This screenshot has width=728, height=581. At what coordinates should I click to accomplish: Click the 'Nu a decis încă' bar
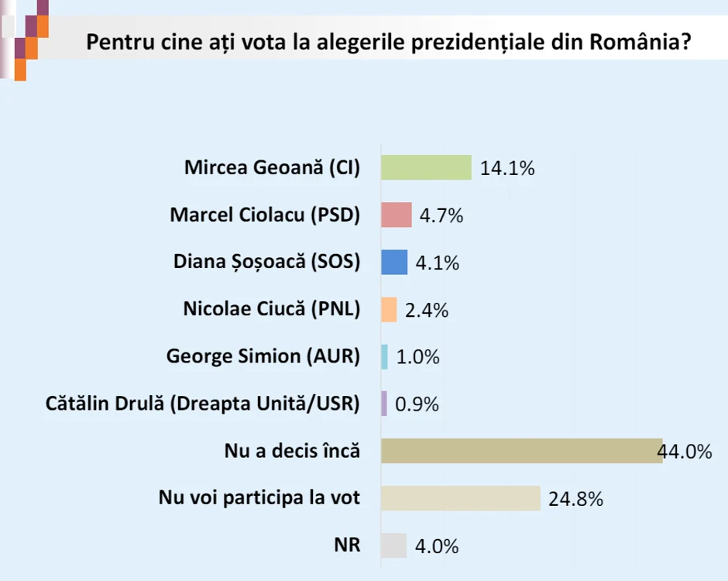coord(522,451)
